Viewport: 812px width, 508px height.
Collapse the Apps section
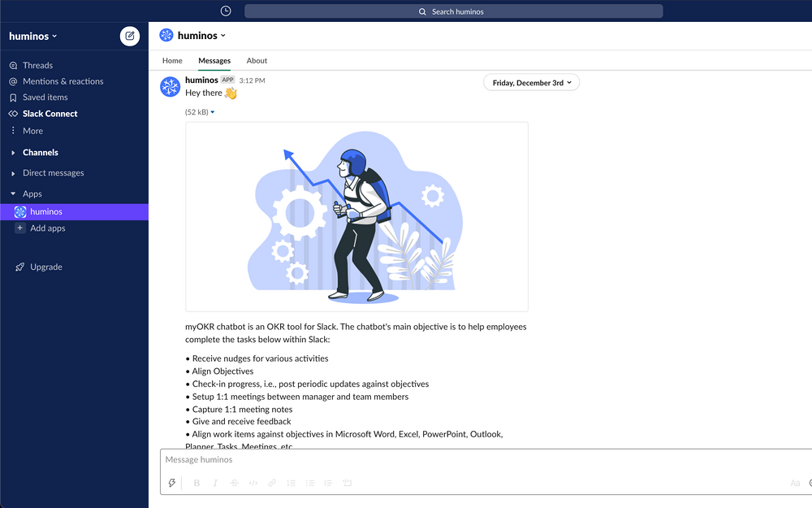tap(13, 194)
